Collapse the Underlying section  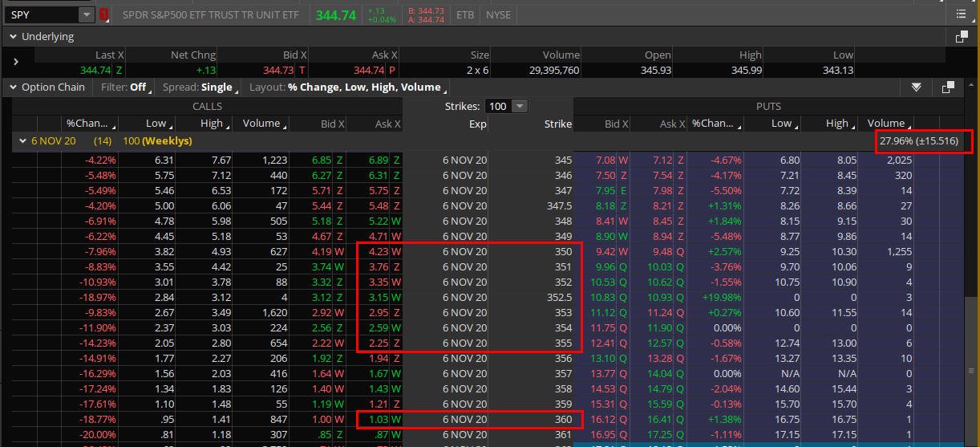pyautogui.click(x=12, y=37)
